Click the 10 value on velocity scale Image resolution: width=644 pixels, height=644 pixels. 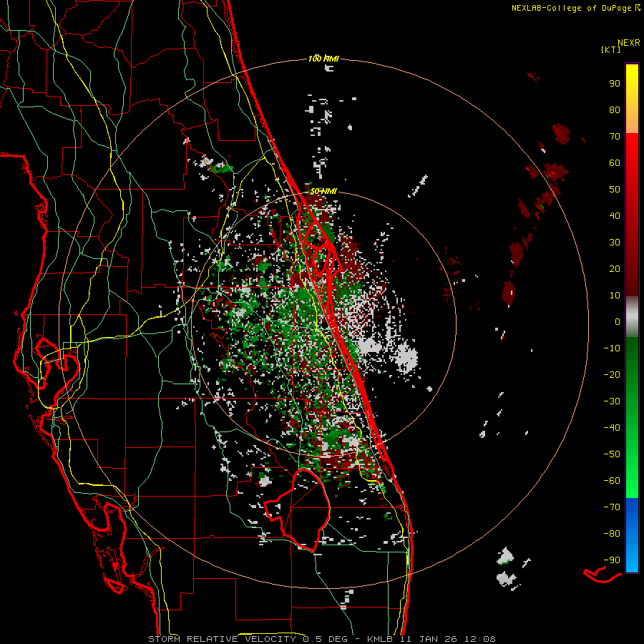pos(615,296)
